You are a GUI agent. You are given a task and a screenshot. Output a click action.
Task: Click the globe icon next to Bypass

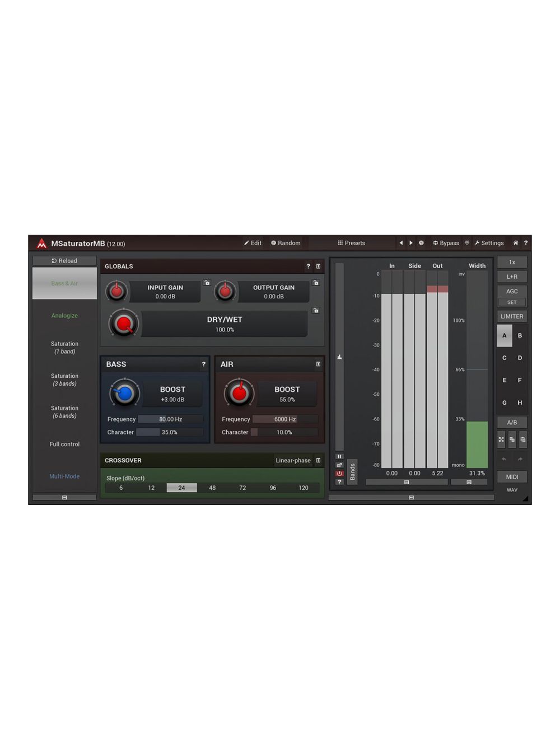point(421,243)
